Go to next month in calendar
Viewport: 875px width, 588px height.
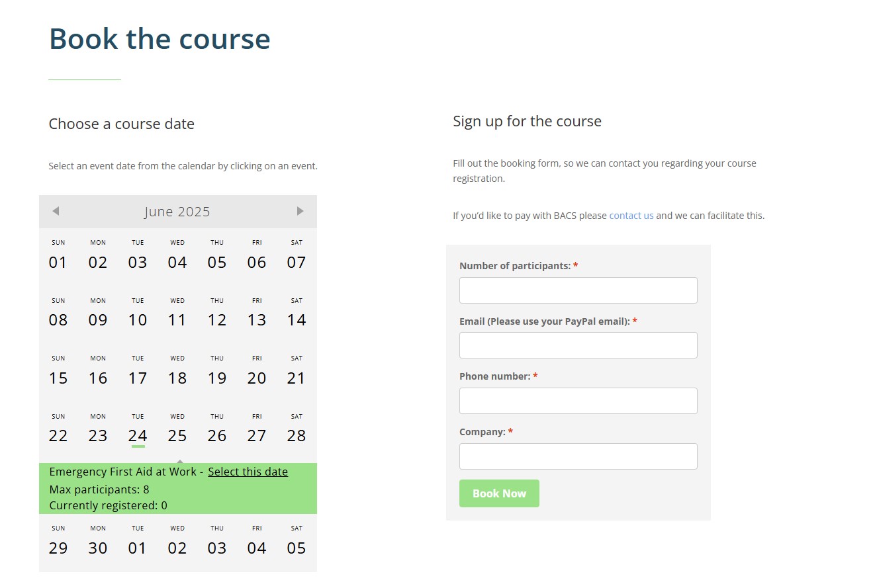(x=300, y=211)
